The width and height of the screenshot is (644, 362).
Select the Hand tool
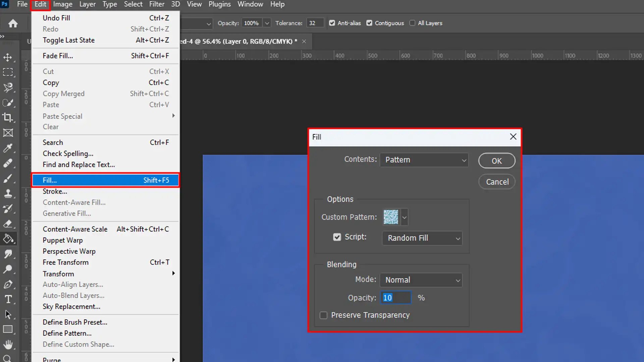tap(8, 345)
